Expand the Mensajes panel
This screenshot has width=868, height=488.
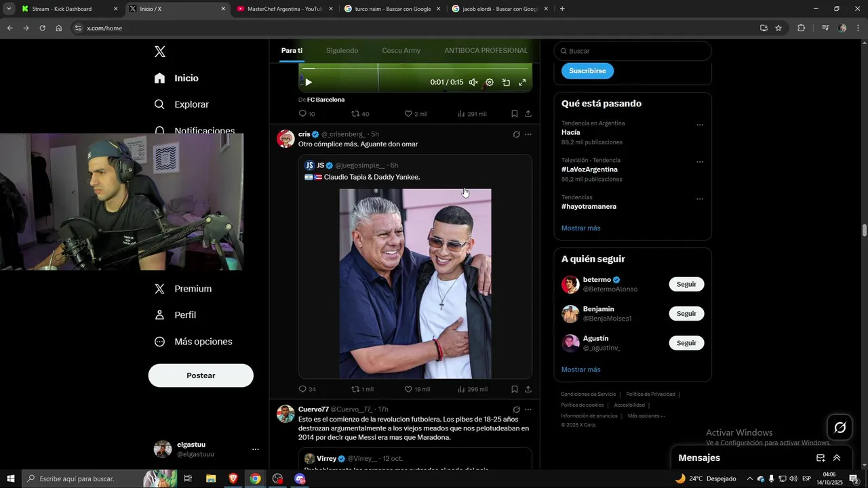pyautogui.click(x=837, y=457)
